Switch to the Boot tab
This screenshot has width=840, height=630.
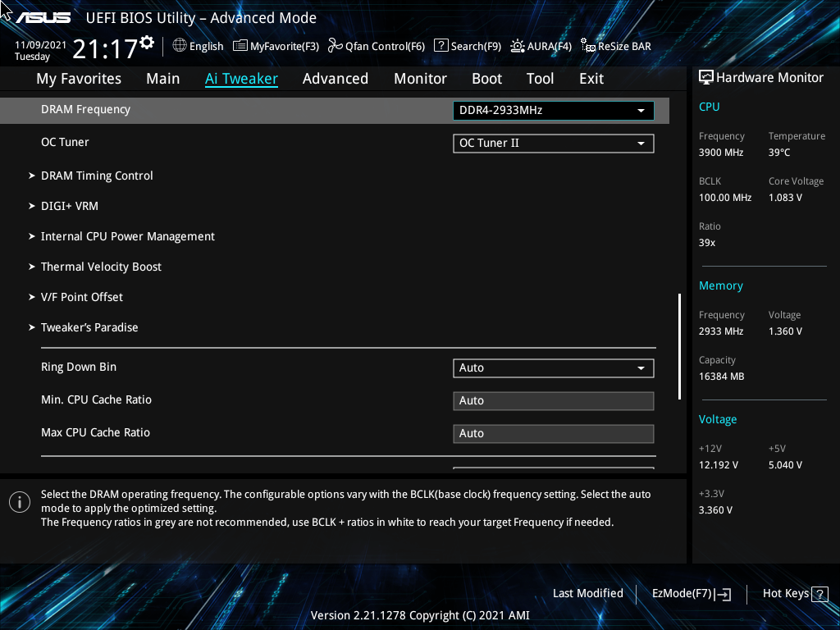(x=486, y=79)
